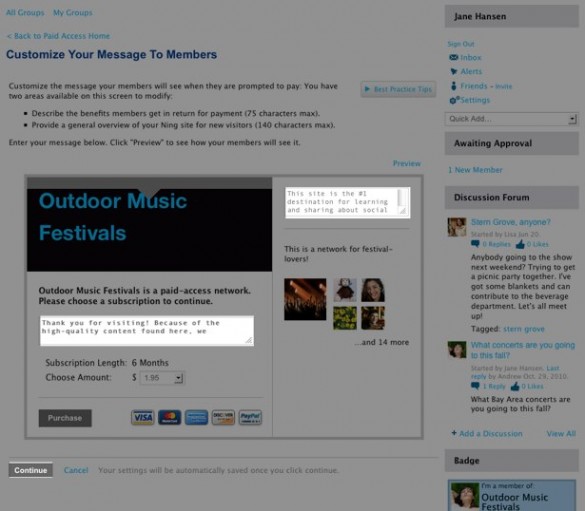The width and height of the screenshot is (585, 511).
Task: Open the All Groups tab
Action: (25, 13)
